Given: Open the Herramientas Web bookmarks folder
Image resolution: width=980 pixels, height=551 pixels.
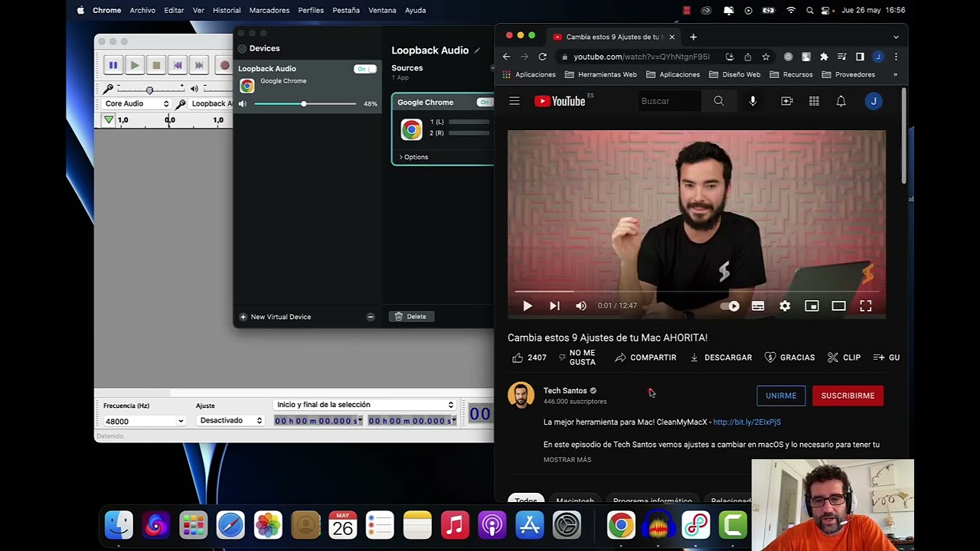Looking at the screenshot, I should (x=600, y=75).
